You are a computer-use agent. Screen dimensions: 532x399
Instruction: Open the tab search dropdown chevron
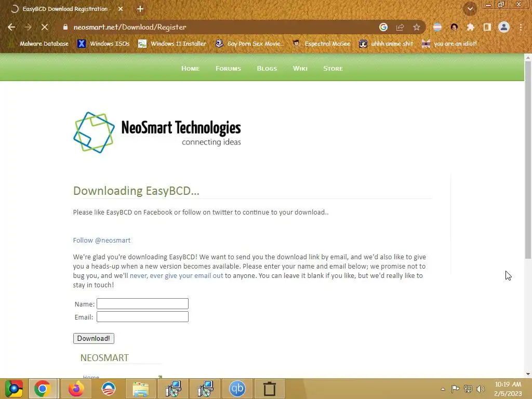click(470, 9)
